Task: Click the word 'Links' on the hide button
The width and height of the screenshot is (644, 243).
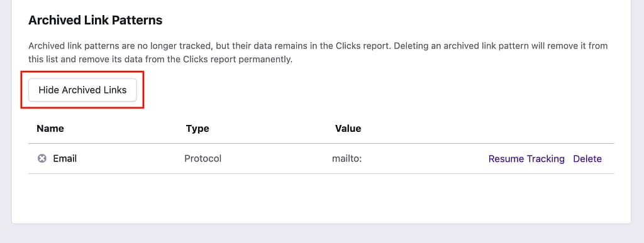Action: click(115, 90)
